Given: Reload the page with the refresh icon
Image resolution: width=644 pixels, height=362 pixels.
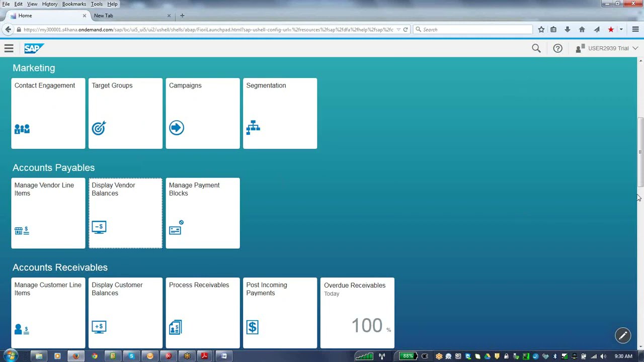Looking at the screenshot, I should tap(406, 30).
